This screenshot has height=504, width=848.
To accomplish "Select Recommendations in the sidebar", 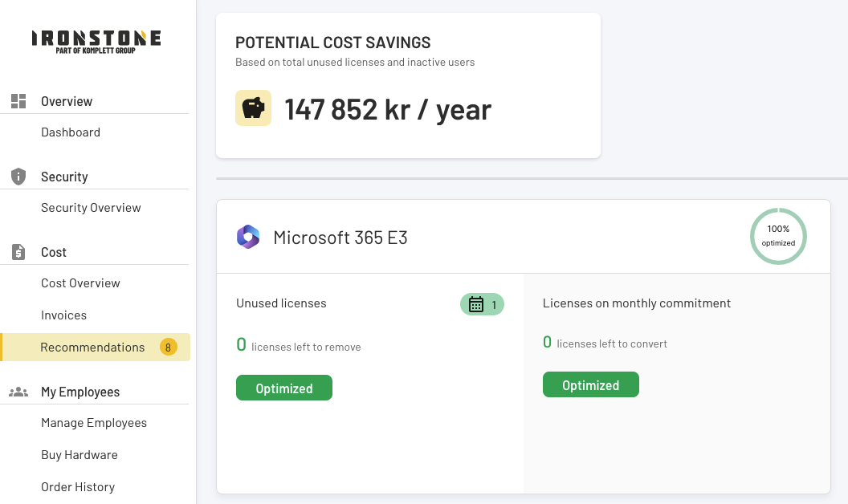I will click(96, 348).
